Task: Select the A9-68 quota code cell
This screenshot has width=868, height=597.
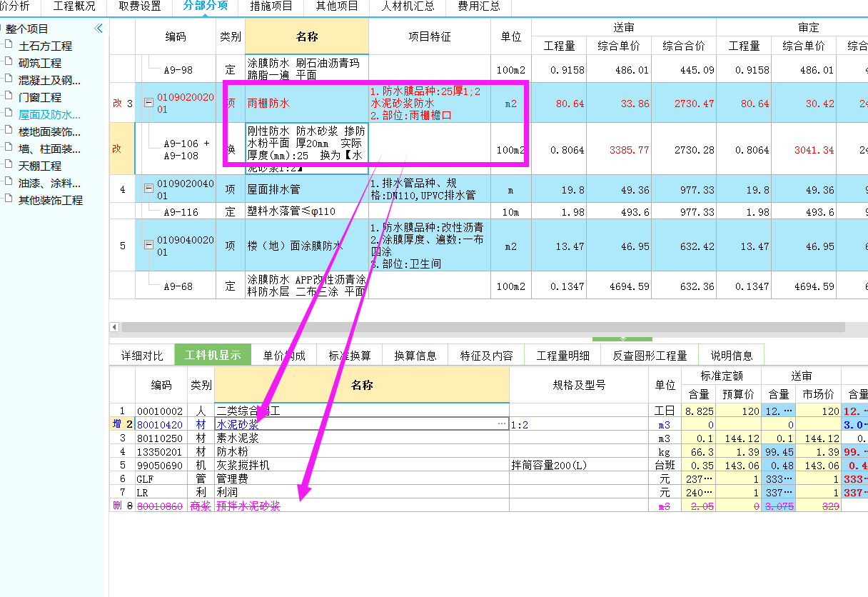Action: click(x=176, y=286)
